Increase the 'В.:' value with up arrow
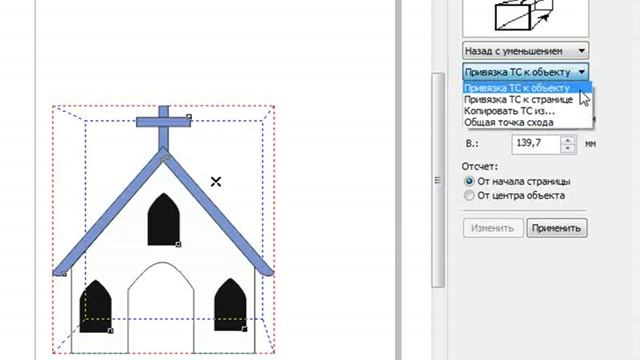The width and height of the screenshot is (640, 360). click(x=568, y=140)
